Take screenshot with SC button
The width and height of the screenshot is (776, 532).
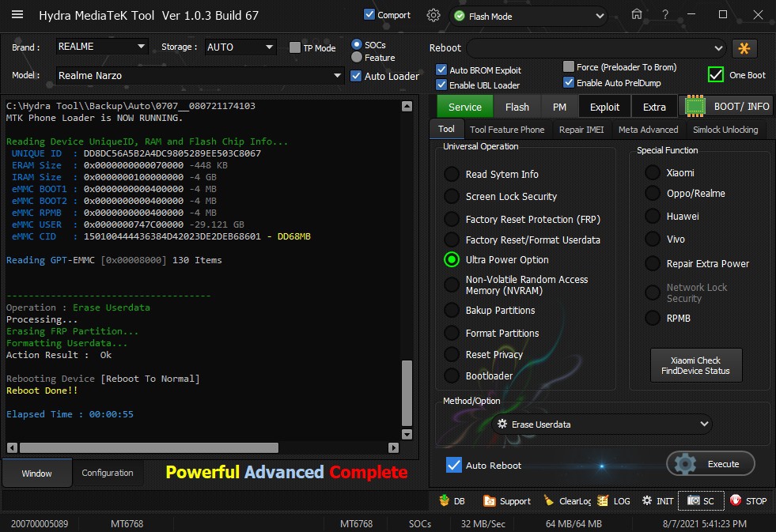[701, 501]
